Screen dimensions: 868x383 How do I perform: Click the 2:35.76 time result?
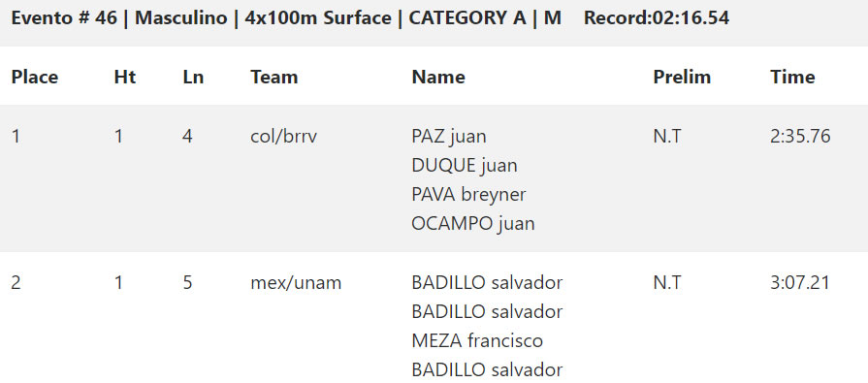point(800,136)
